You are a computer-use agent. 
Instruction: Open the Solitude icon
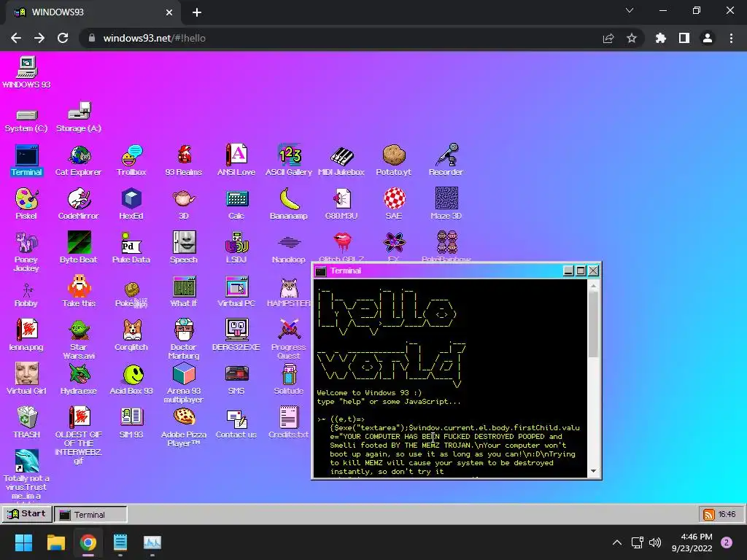[x=289, y=374]
